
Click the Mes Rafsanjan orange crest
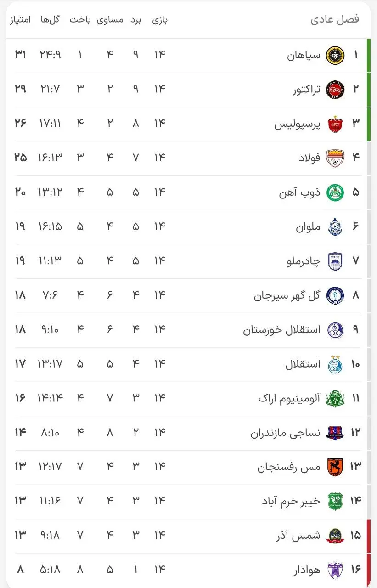point(335,467)
